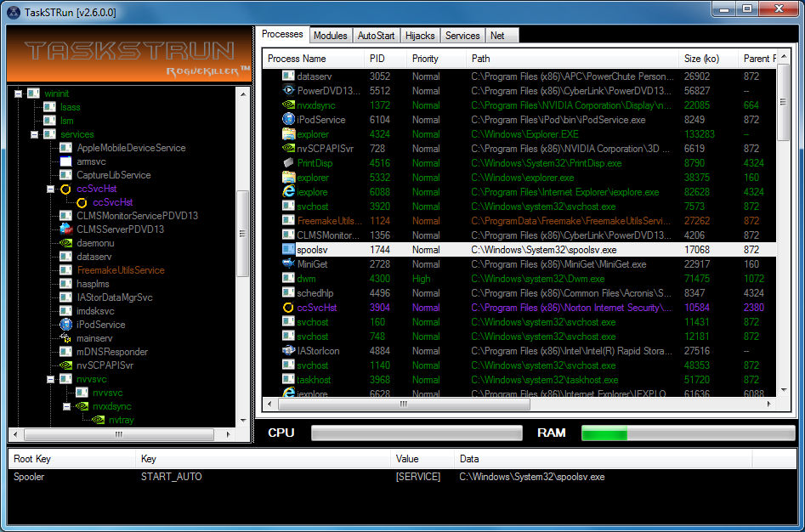Click the process list vertical scrollbar thumb
The width and height of the screenshot is (805, 532).
tap(784, 102)
